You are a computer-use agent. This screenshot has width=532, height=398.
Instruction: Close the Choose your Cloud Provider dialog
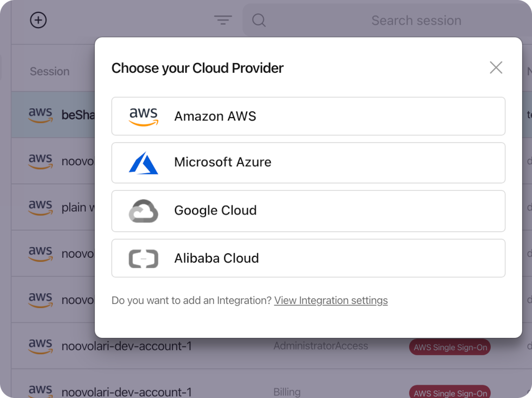click(496, 67)
